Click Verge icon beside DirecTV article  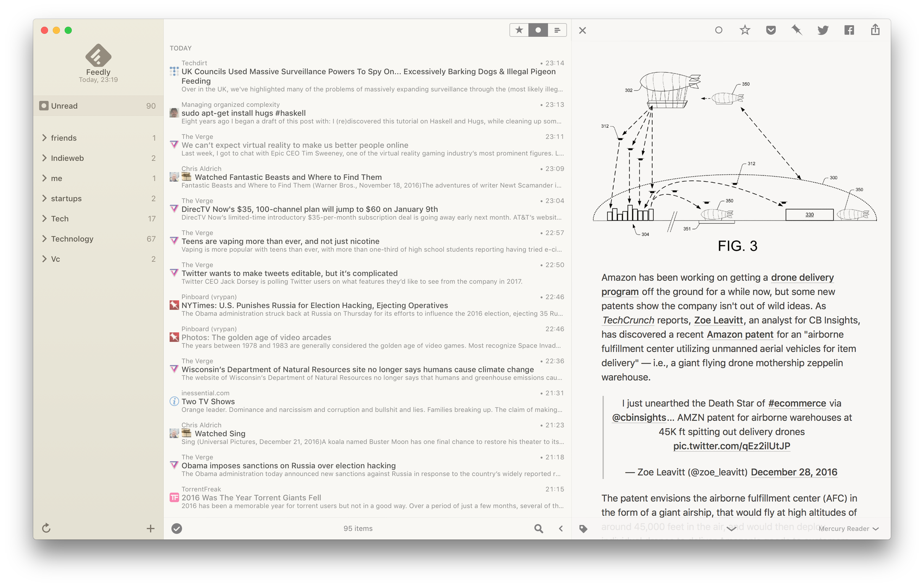pyautogui.click(x=174, y=208)
